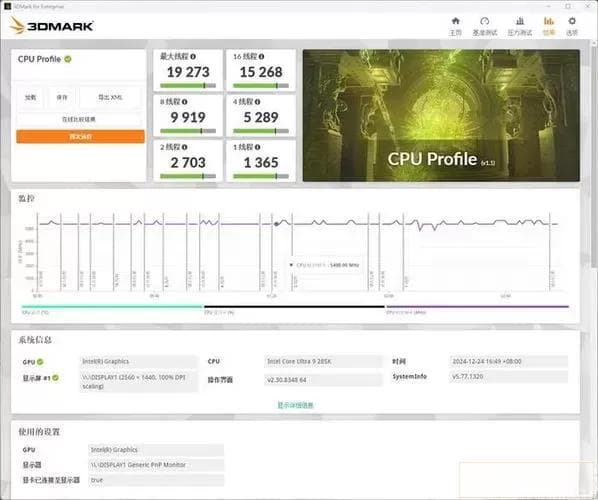Viewport: 598px width, 500px height.
Task: Click the 4 threads score bar under 5 289
Action: [261, 131]
